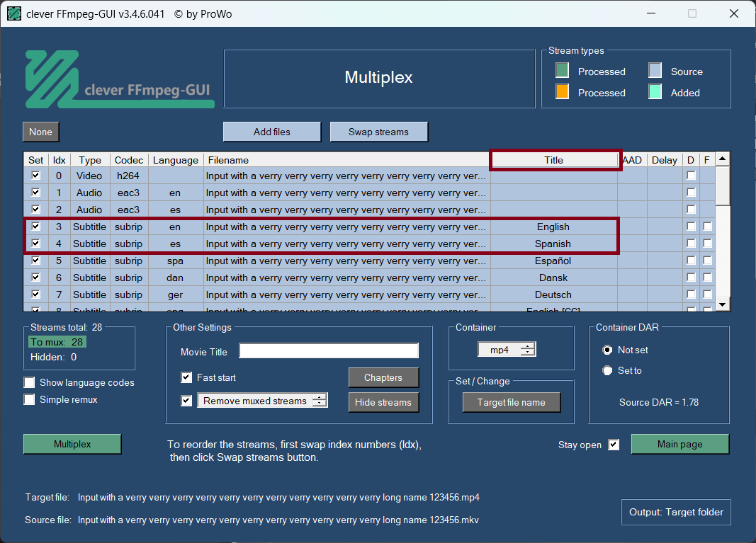Image resolution: width=756 pixels, height=543 pixels.
Task: Uncheck Set checkbox for stream 0 Video
Action: [35, 176]
